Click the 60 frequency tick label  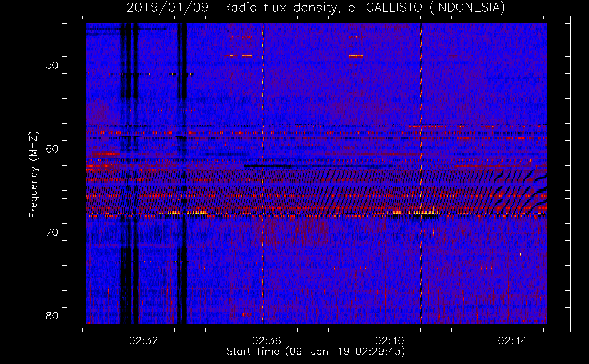[x=52, y=149]
